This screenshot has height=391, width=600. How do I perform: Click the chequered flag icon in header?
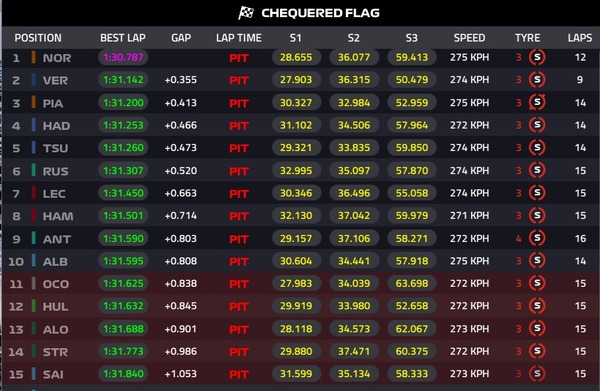tap(246, 13)
